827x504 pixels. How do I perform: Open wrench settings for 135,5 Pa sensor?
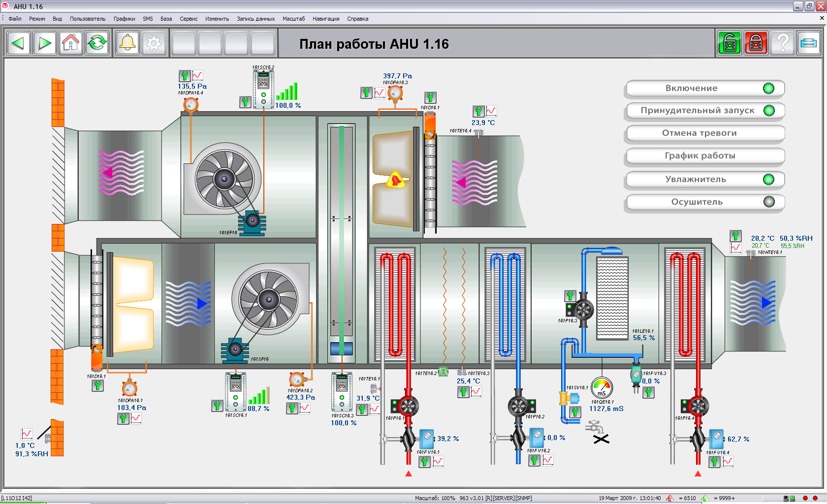point(185,76)
